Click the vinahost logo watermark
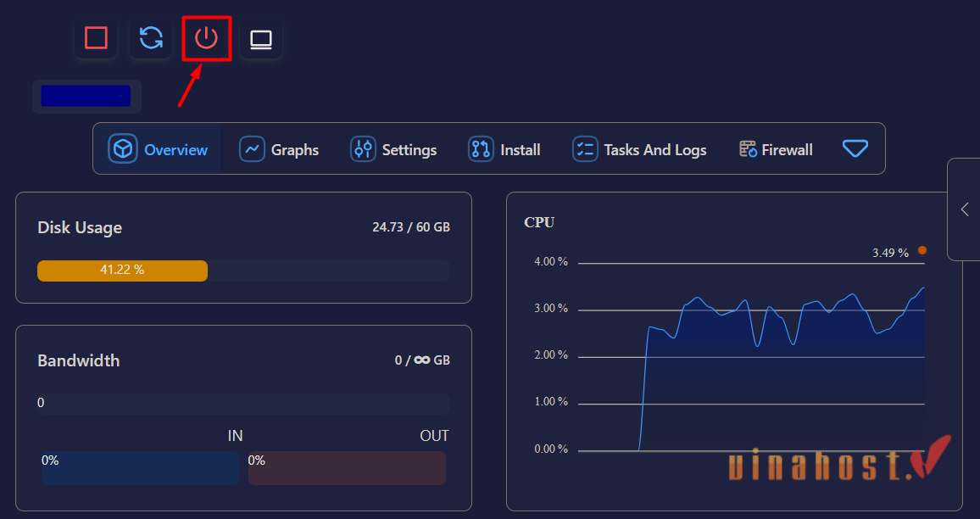980x519 pixels. click(x=839, y=462)
